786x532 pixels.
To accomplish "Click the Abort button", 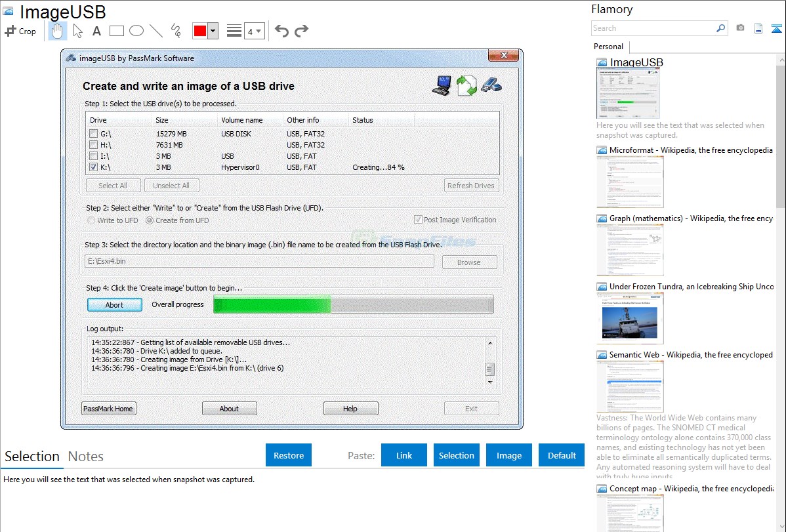I will (114, 305).
